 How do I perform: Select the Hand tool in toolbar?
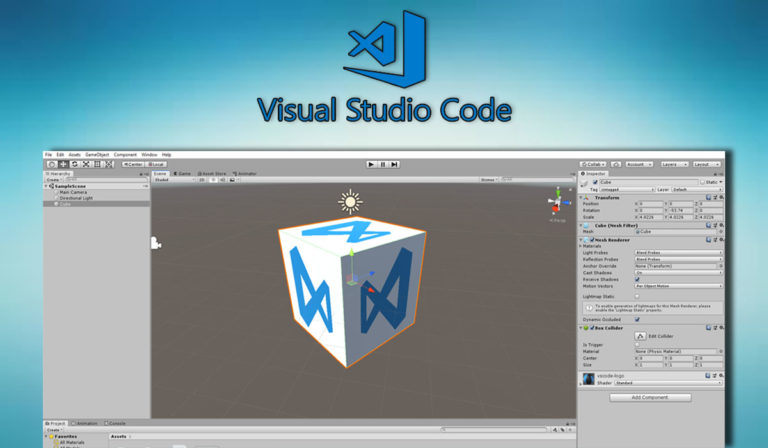pos(52,165)
